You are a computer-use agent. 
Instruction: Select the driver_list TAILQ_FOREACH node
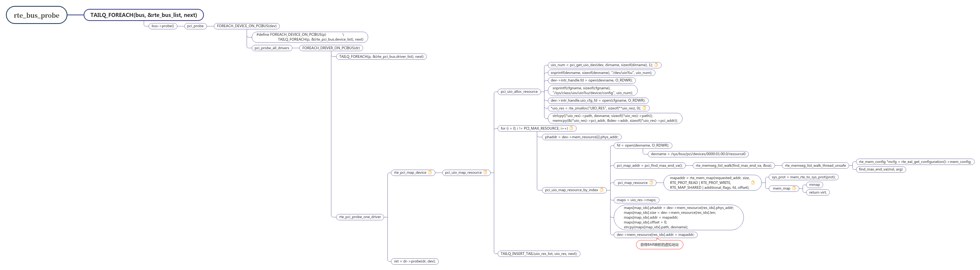coord(381,57)
